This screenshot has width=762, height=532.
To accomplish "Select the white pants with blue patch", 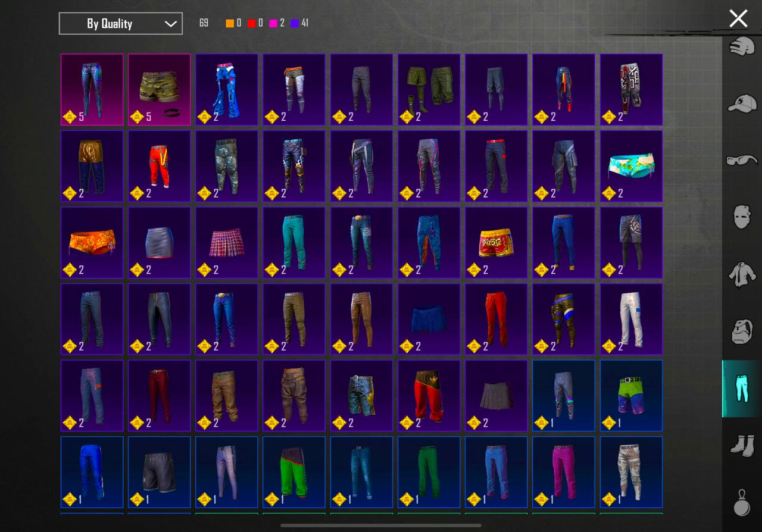I will pyautogui.click(x=631, y=319).
